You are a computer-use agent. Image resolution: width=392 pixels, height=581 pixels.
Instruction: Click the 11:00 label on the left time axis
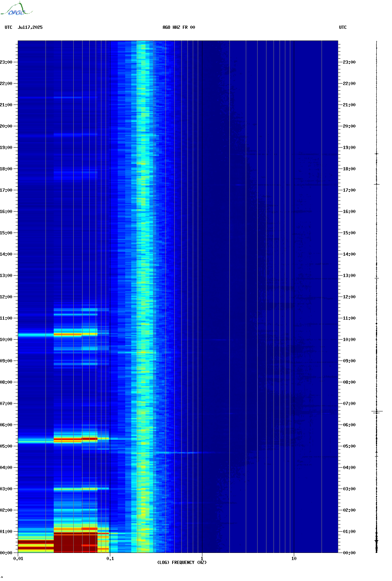coord(6,318)
